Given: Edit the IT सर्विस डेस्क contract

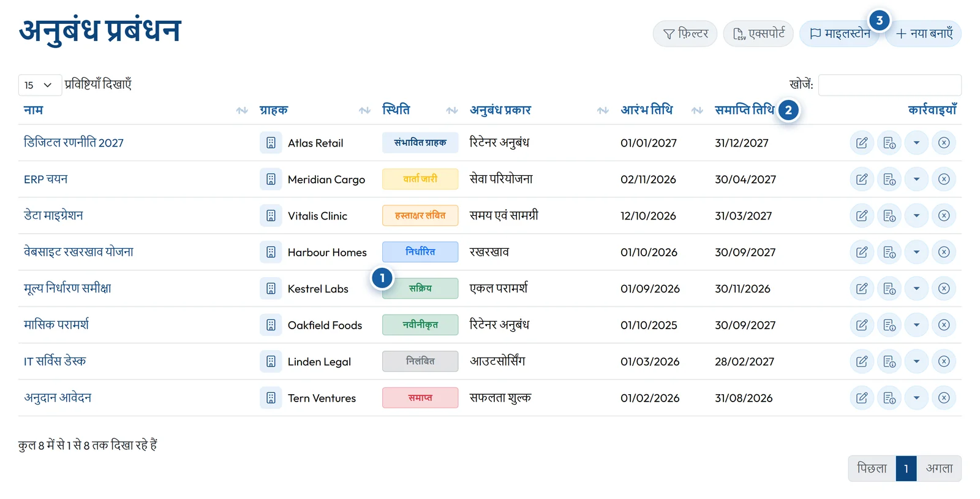Looking at the screenshot, I should click(x=862, y=362).
